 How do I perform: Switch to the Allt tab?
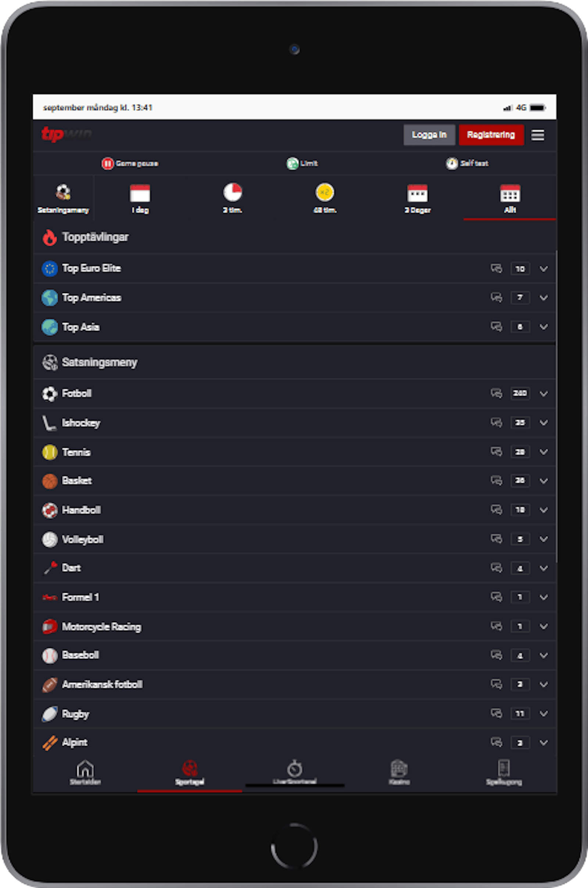(510, 199)
